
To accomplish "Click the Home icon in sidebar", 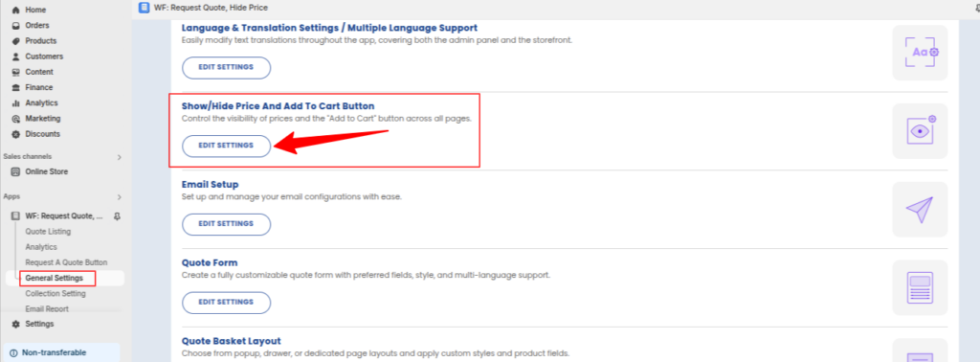I will (15, 10).
